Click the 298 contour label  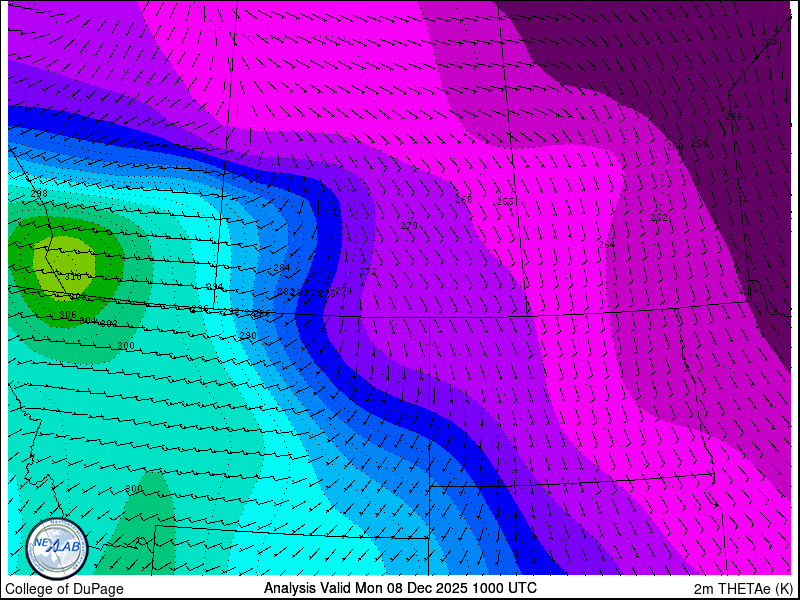tap(39, 194)
